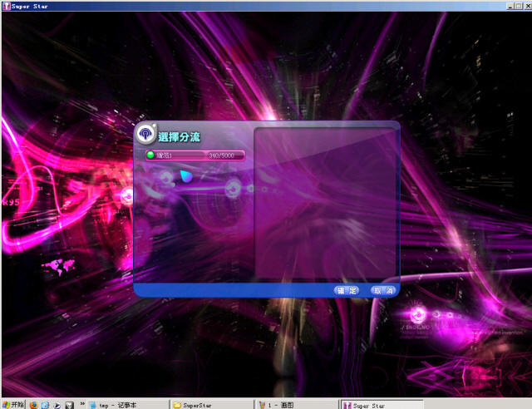Click the media player quick launch icon
The height and width of the screenshot is (409, 532).
pos(57,405)
